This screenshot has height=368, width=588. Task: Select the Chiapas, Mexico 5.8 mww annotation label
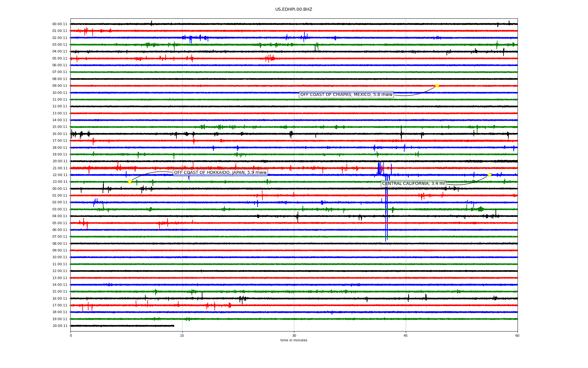(346, 95)
